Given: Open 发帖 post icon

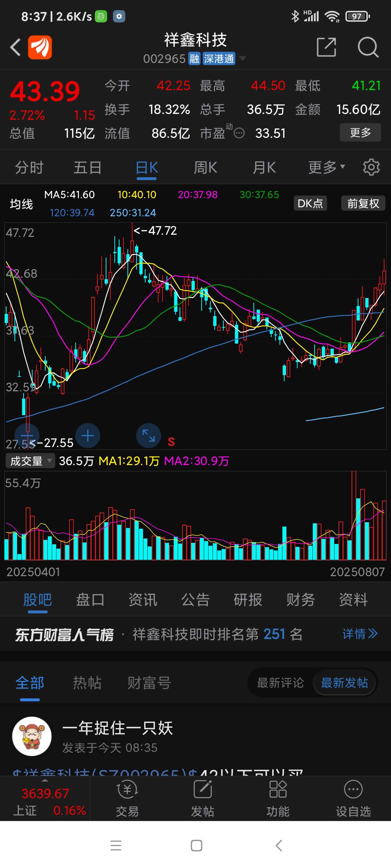Looking at the screenshot, I should click(x=202, y=798).
